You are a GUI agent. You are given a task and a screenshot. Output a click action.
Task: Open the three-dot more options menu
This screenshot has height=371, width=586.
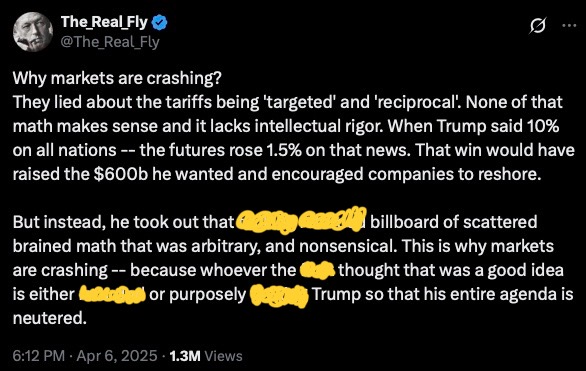569,25
